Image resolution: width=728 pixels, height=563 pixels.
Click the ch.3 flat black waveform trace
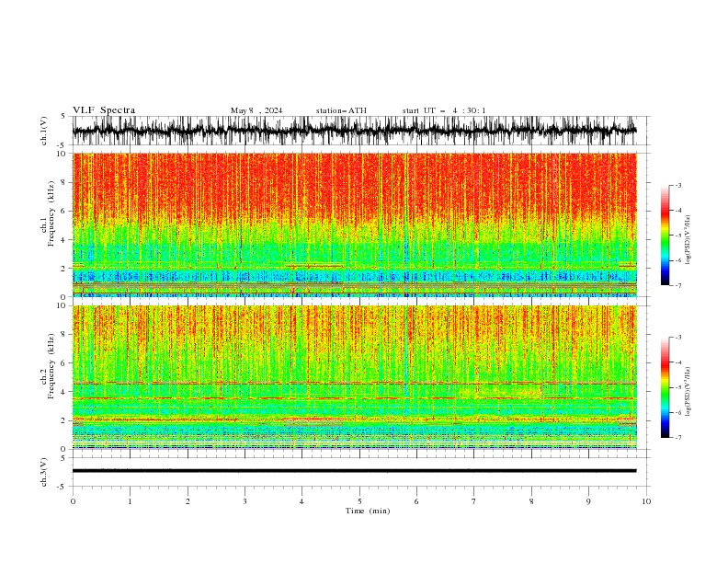pyautogui.click(x=354, y=471)
